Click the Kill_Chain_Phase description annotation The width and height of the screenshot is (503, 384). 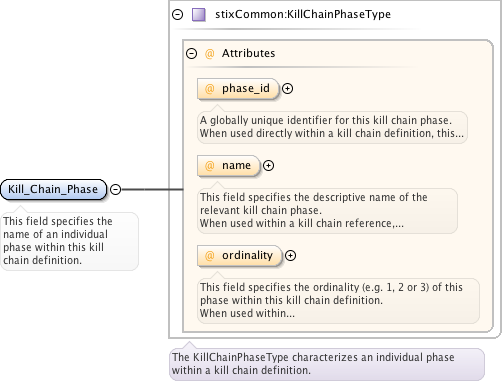(69, 241)
